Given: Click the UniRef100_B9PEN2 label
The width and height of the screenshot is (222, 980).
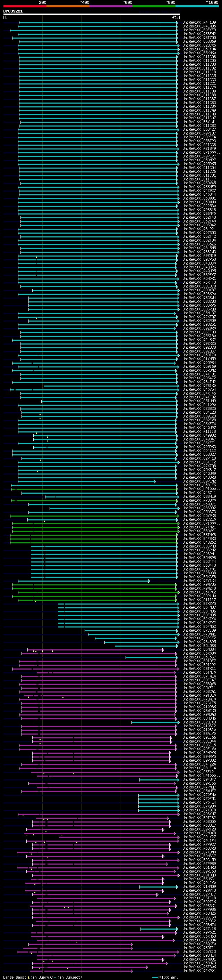Looking at the screenshot, I should [199, 481].
